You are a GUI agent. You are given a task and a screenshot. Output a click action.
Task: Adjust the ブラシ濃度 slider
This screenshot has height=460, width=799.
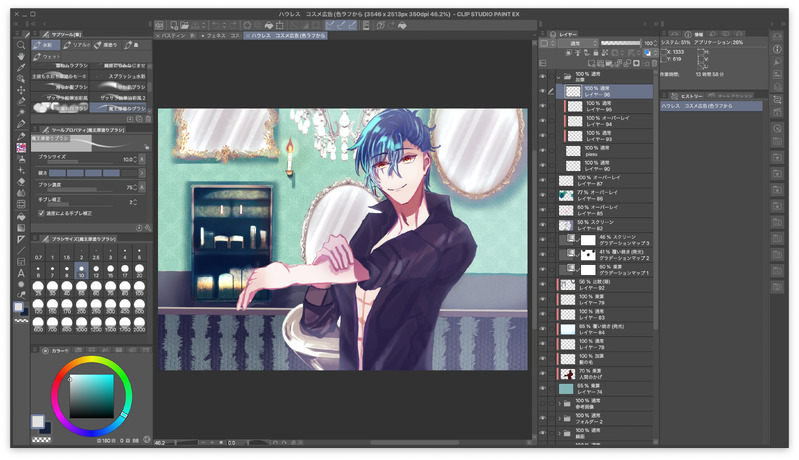81,190
